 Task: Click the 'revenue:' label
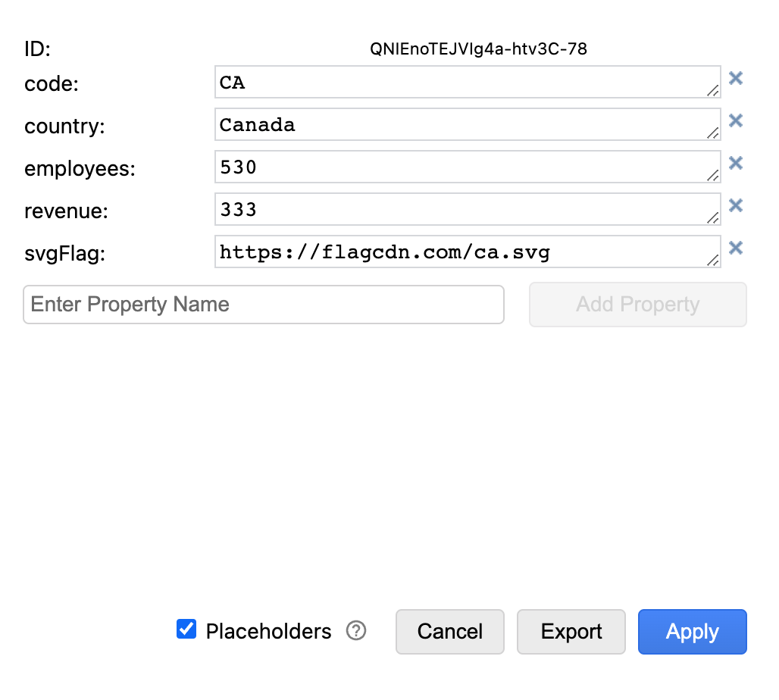pos(67,211)
